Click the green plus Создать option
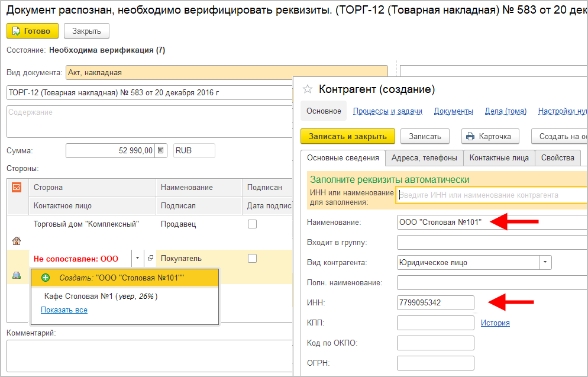This screenshot has height=377, width=588. tap(46, 277)
